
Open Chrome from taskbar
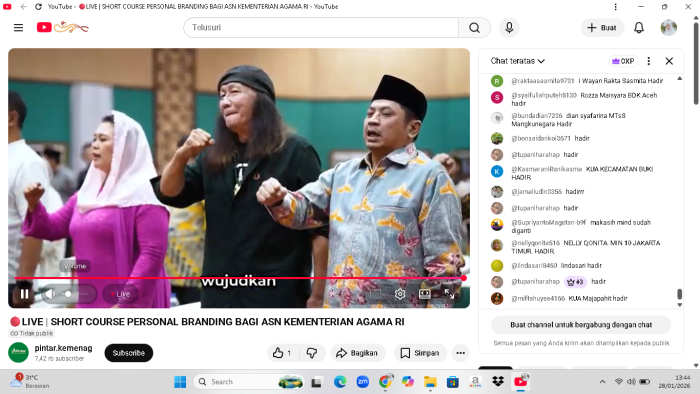pos(385,382)
